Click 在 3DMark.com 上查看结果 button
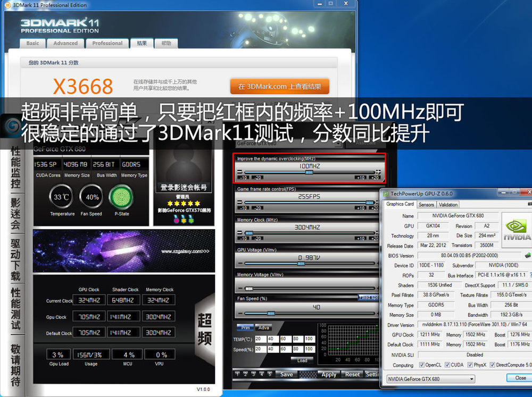The width and height of the screenshot is (532, 397). pyautogui.click(x=280, y=87)
